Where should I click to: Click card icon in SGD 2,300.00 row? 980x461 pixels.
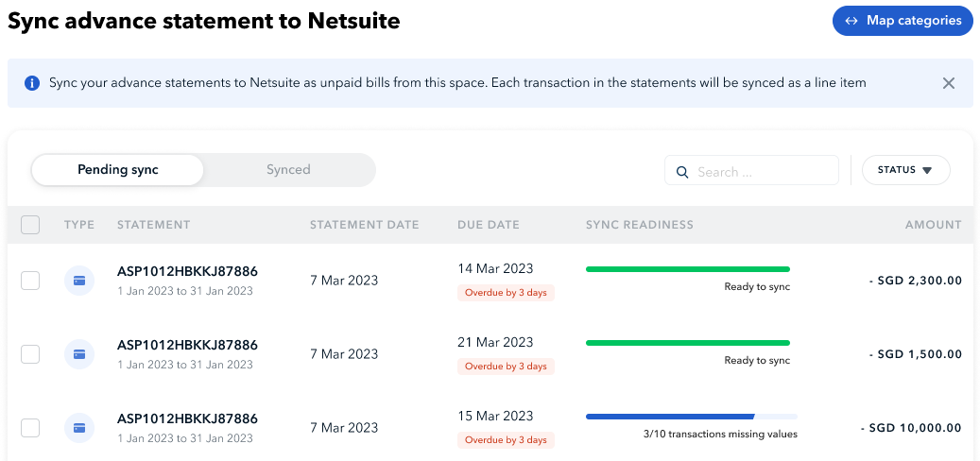79,281
